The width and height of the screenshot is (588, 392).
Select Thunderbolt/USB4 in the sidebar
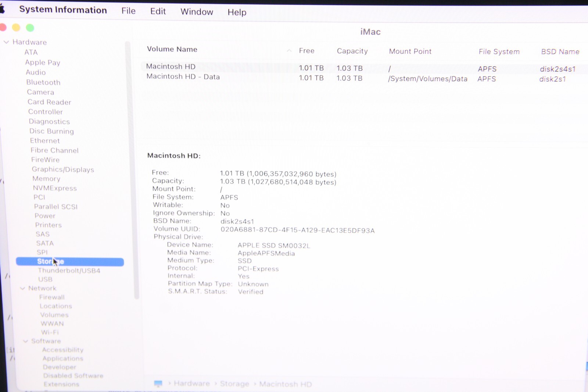[69, 271]
